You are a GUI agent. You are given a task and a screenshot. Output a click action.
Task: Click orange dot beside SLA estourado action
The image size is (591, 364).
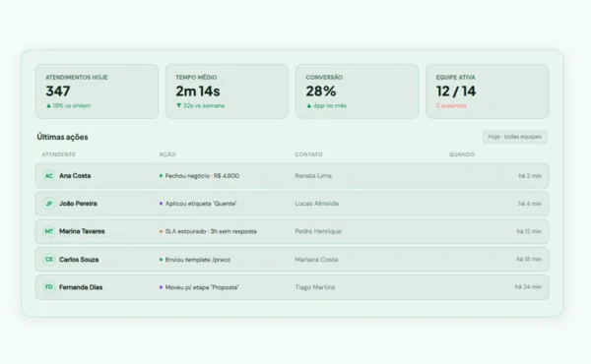coord(161,231)
